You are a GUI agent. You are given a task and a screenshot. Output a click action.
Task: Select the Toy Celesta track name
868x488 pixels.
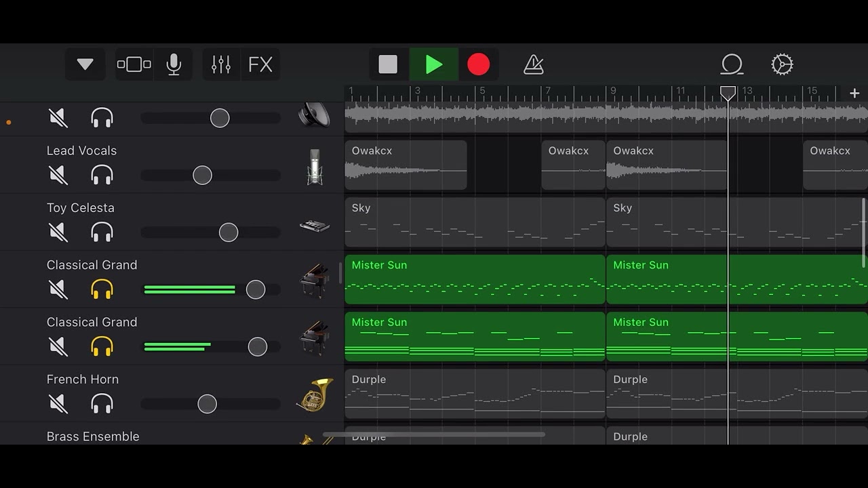pos(81,207)
